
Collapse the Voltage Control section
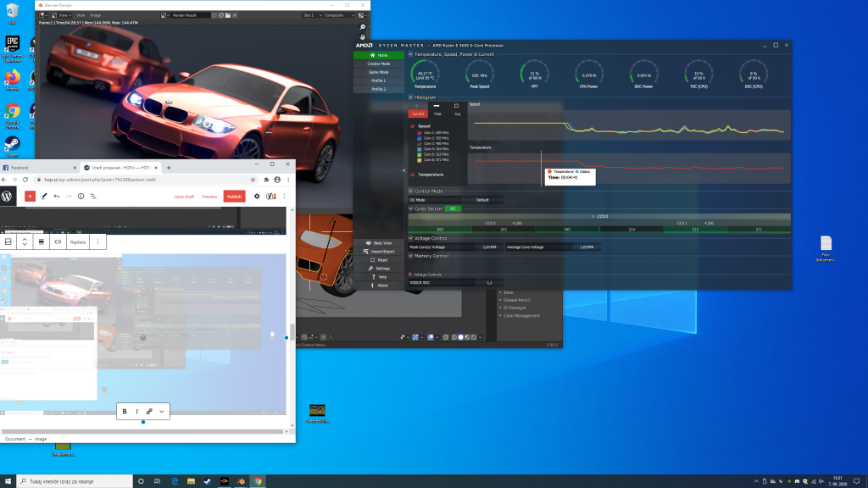coord(411,238)
